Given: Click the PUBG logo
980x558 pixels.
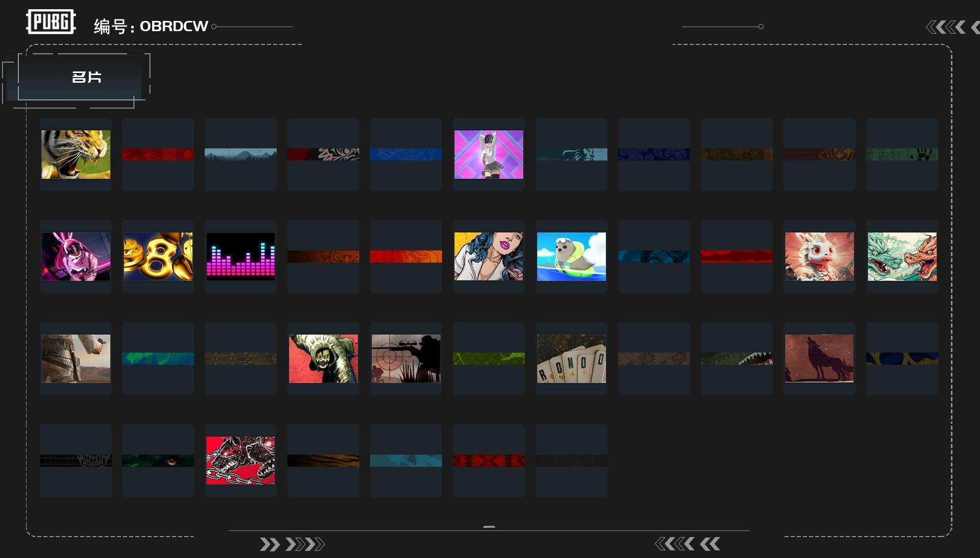Looking at the screenshot, I should 51,22.
